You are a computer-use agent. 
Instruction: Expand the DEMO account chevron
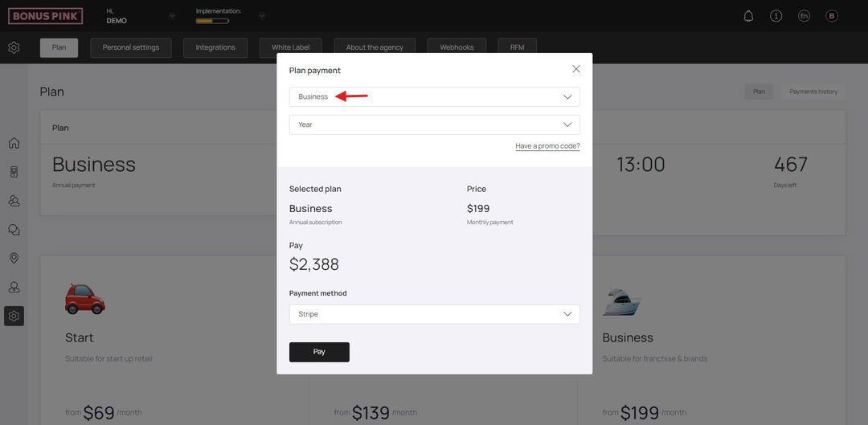tap(172, 16)
